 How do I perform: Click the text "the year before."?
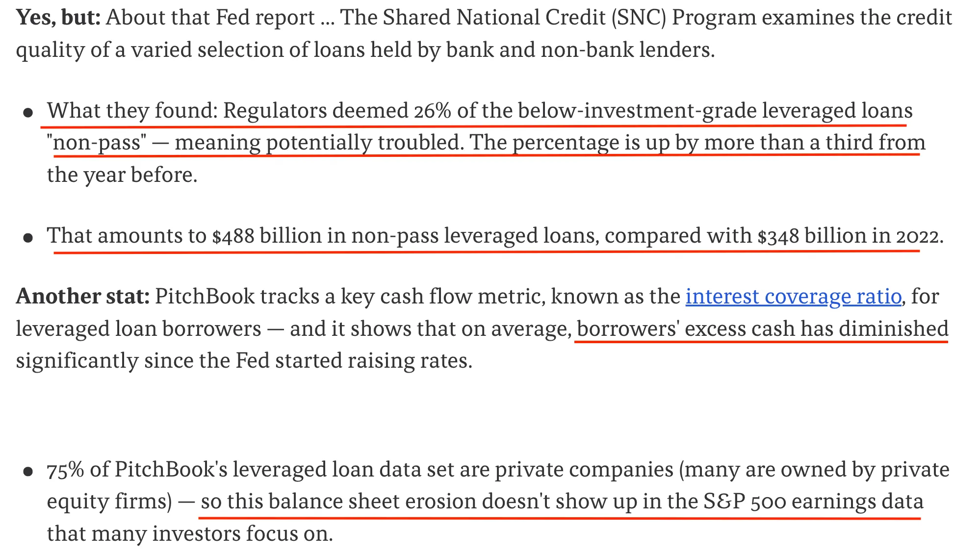tap(122, 175)
